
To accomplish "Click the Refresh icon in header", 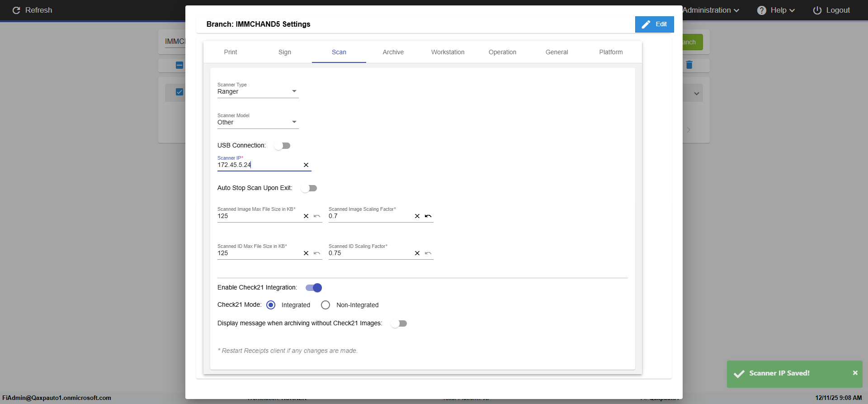I will [x=16, y=10].
